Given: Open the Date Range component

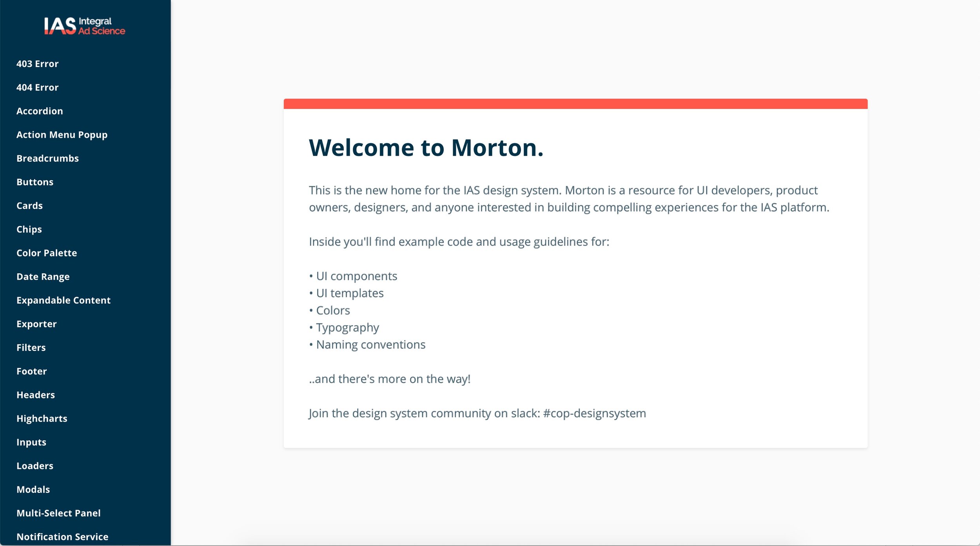Looking at the screenshot, I should coord(43,277).
